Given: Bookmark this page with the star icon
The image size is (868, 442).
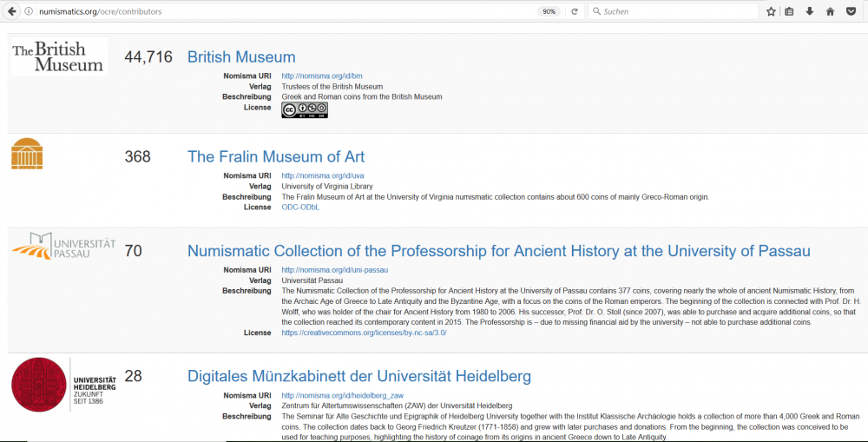Looking at the screenshot, I should click(771, 11).
